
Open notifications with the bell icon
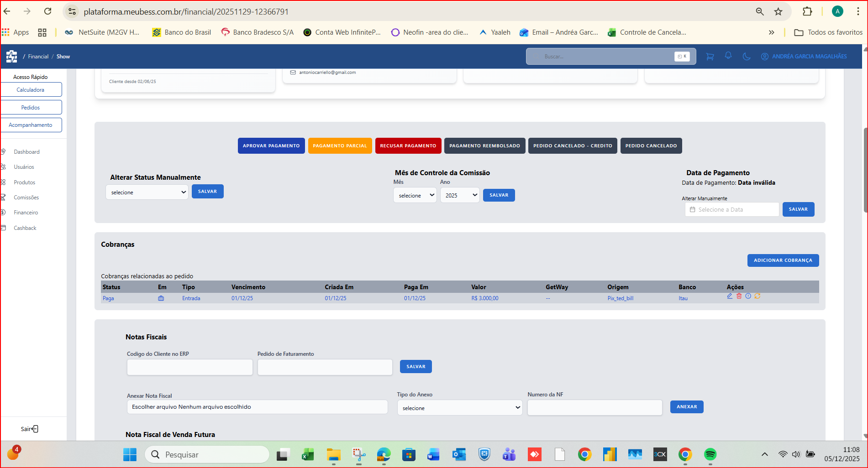point(728,56)
